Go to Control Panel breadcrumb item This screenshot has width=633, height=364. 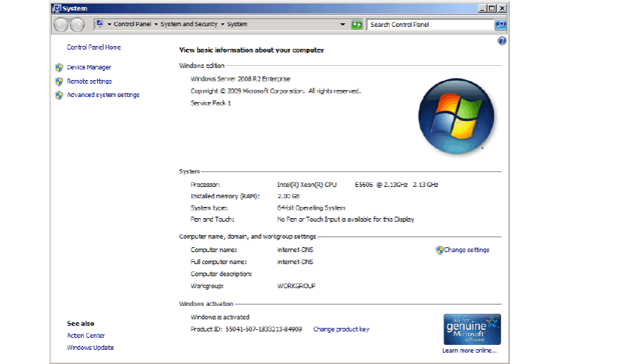click(133, 25)
